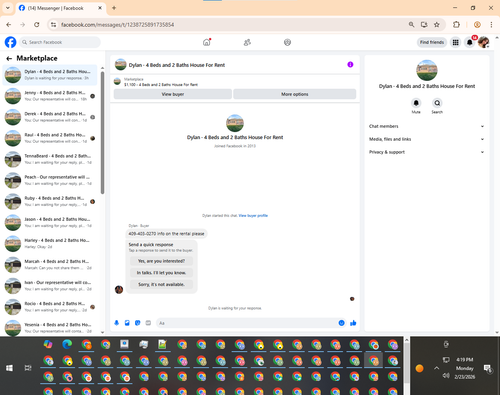Go back using the Marketplace back arrow
The width and height of the screenshot is (500, 395).
pos(9,59)
